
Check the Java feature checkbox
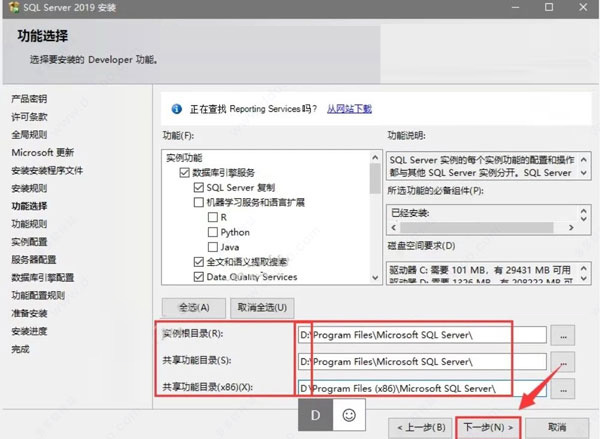[x=213, y=247]
